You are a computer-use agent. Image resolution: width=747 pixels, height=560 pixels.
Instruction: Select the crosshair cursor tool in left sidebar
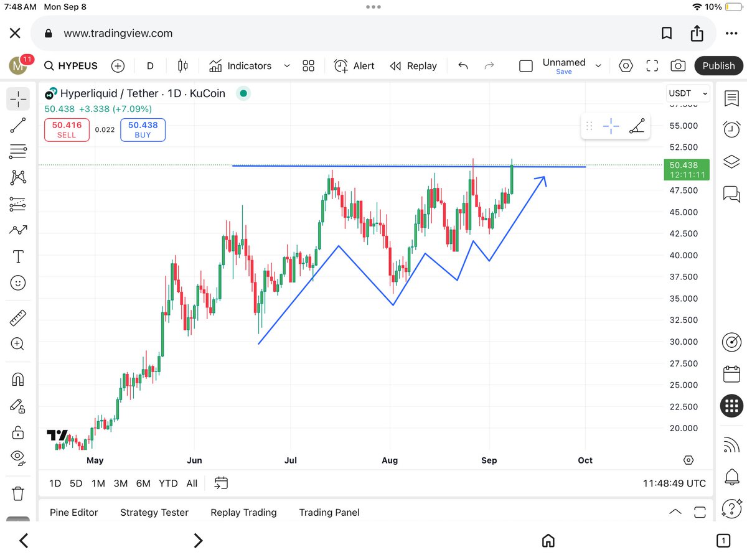click(18, 98)
